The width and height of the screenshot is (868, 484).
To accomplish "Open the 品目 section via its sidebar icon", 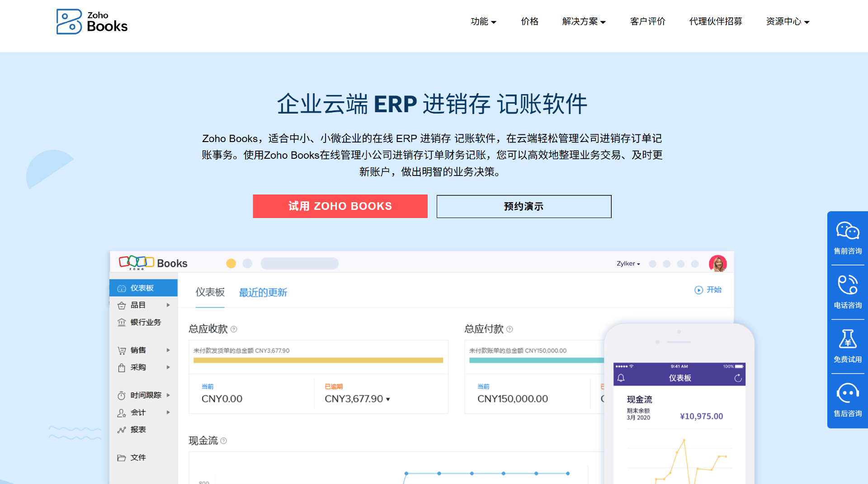I will click(x=121, y=305).
